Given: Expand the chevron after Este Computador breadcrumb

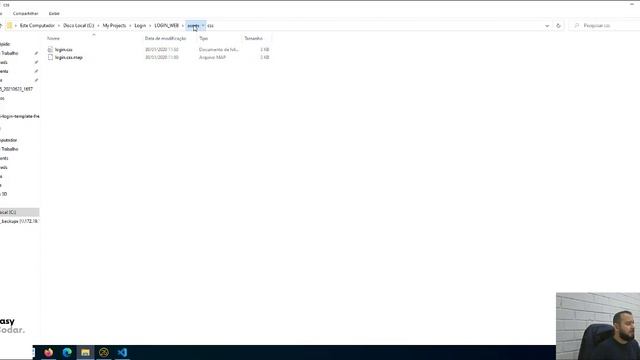Looking at the screenshot, I should pyautogui.click(x=59, y=26).
